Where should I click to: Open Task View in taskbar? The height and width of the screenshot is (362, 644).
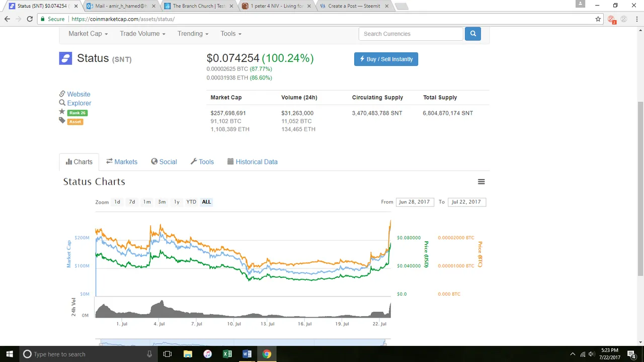pyautogui.click(x=168, y=354)
